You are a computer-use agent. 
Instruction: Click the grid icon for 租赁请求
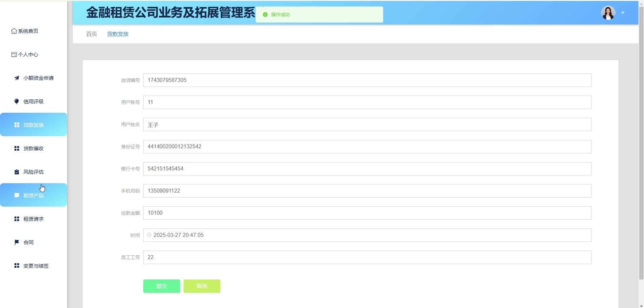(x=17, y=219)
